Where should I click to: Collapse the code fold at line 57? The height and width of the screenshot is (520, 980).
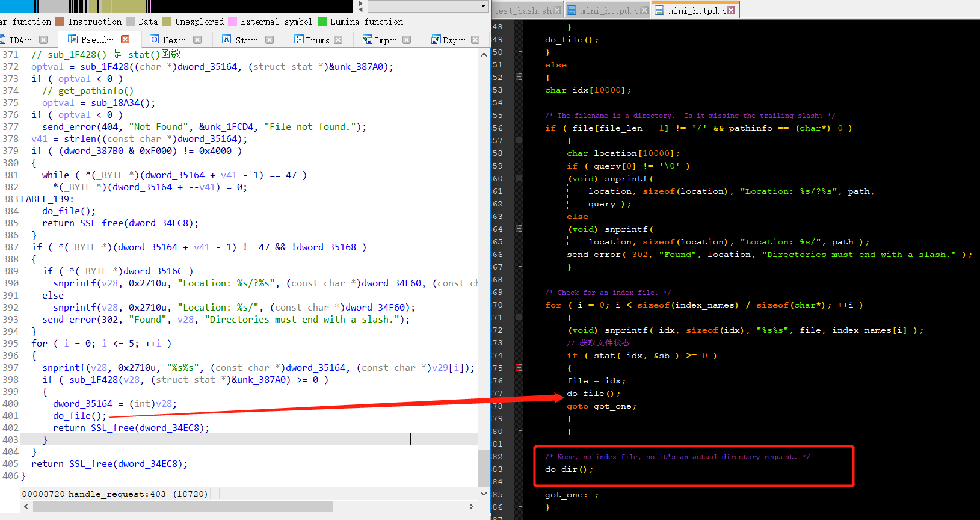(x=519, y=140)
